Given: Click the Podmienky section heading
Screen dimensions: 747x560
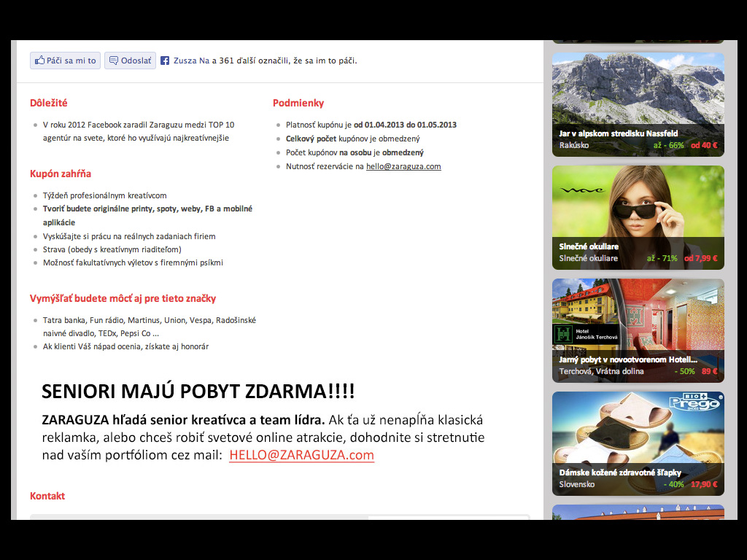Looking at the screenshot, I should [298, 103].
